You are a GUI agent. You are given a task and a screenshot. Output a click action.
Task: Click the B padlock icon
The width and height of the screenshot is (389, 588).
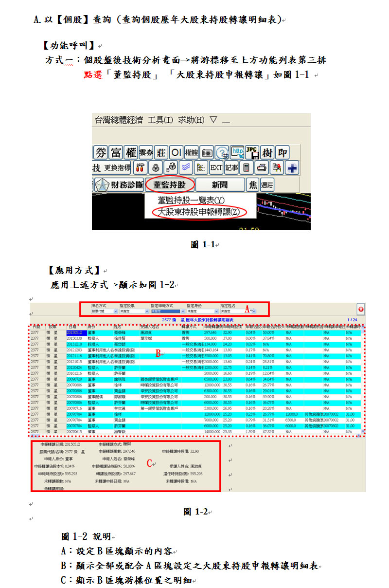point(171,168)
